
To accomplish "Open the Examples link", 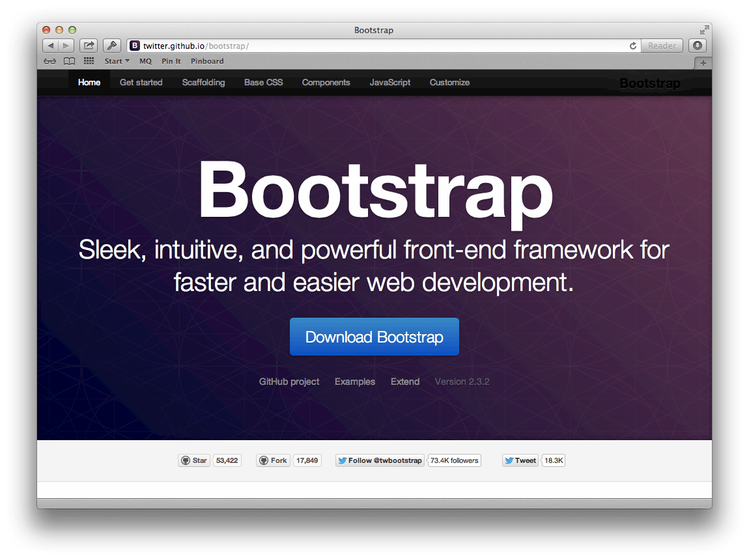I will click(x=355, y=382).
